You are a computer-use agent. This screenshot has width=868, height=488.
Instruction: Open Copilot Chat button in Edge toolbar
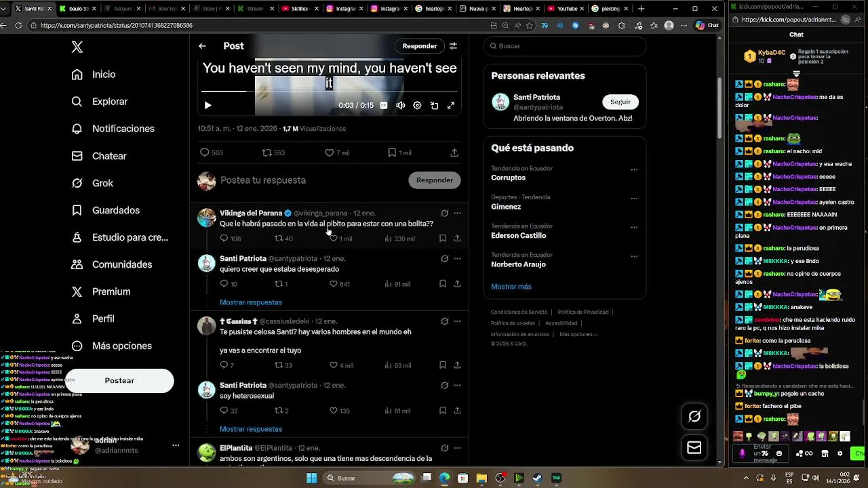tap(707, 26)
